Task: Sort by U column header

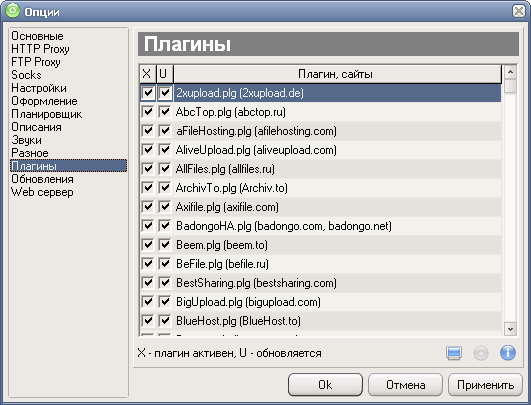Action: point(165,74)
